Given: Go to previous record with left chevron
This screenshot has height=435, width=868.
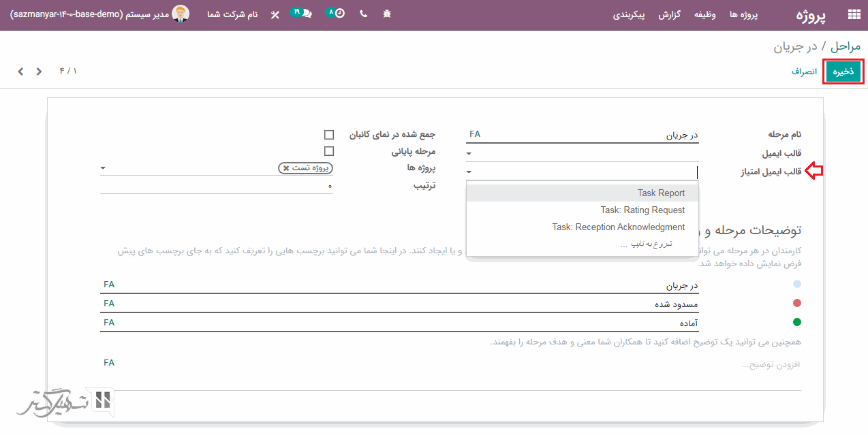Looking at the screenshot, I should pos(20,71).
